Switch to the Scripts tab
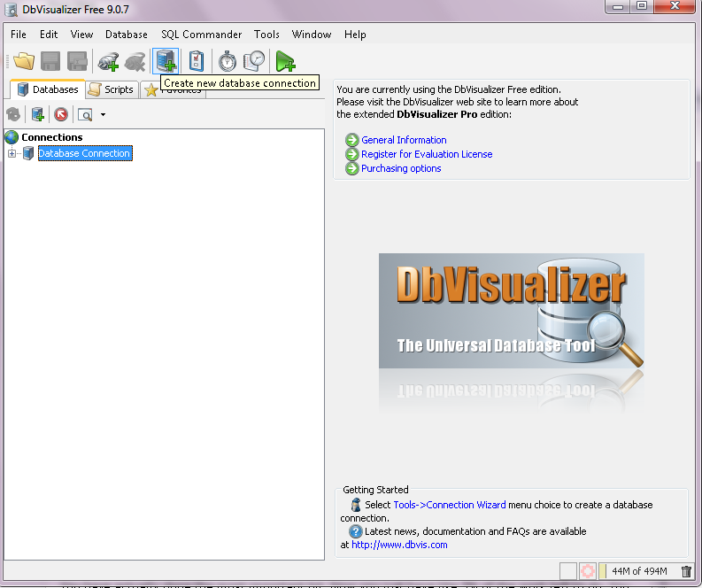 112,89
